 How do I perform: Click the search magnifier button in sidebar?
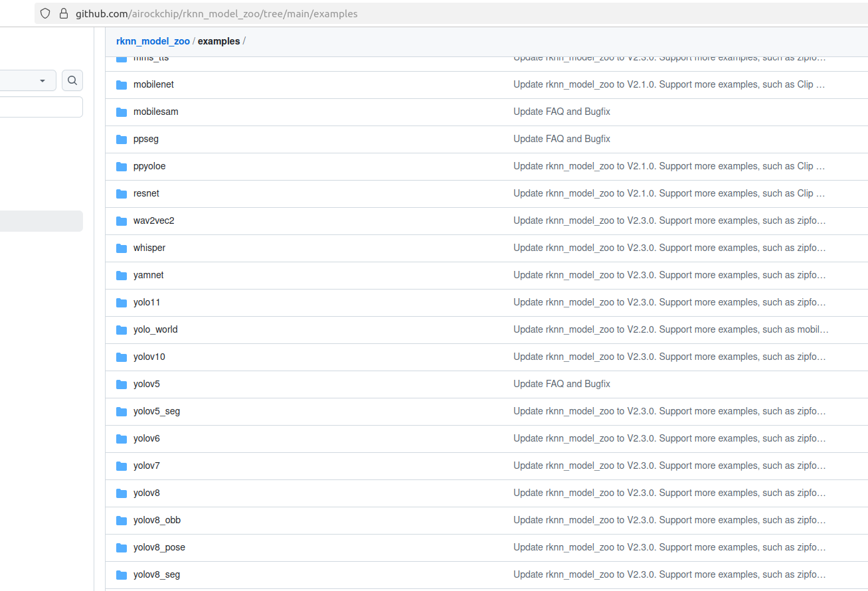(x=72, y=80)
